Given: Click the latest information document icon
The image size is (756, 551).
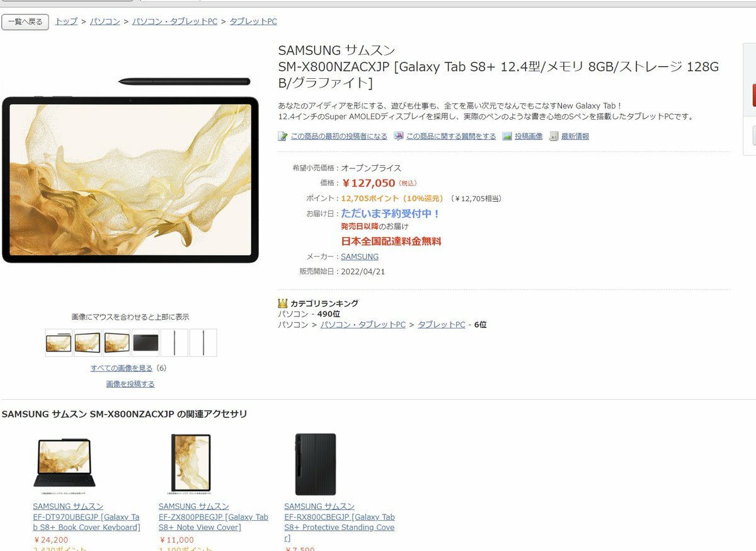Looking at the screenshot, I should click(x=554, y=136).
